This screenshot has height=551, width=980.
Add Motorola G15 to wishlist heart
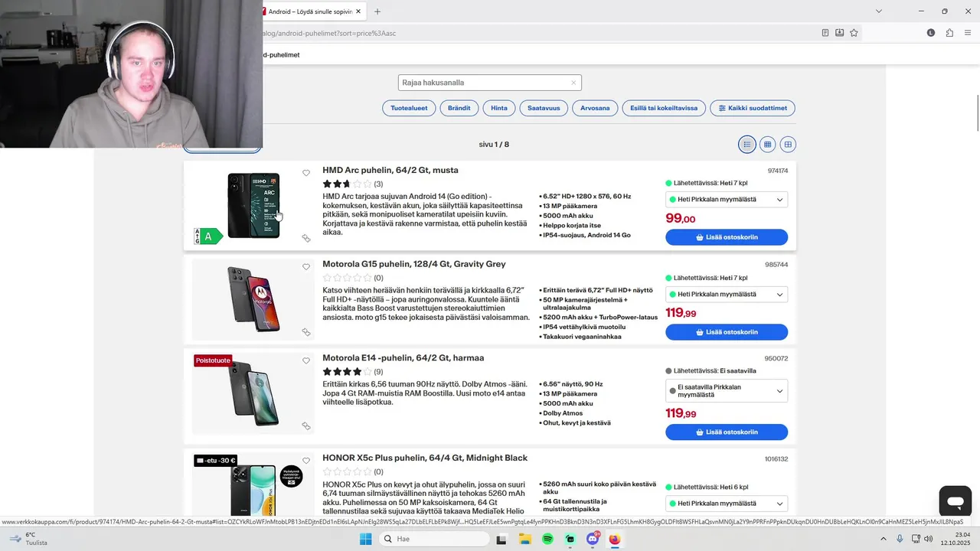[x=306, y=267]
